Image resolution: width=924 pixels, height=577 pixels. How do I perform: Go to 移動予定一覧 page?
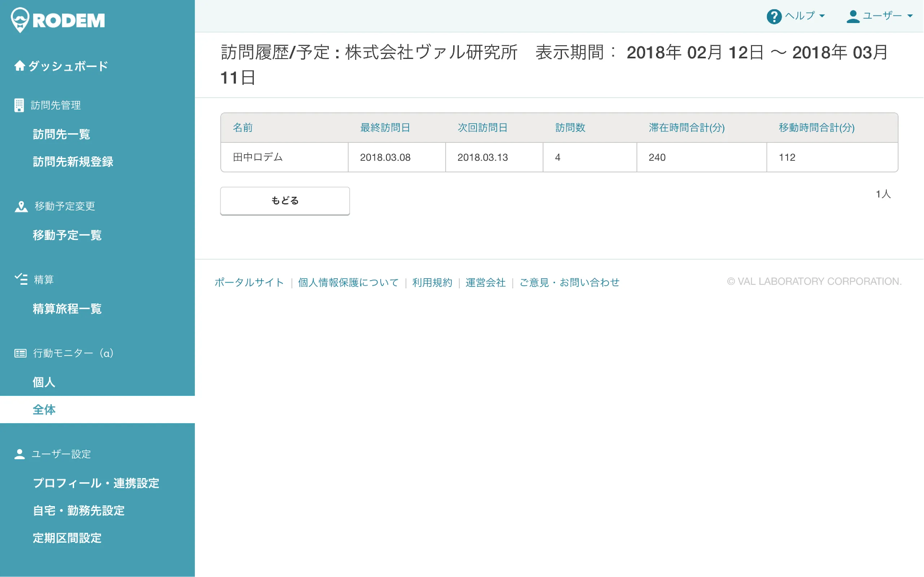pyautogui.click(x=67, y=235)
